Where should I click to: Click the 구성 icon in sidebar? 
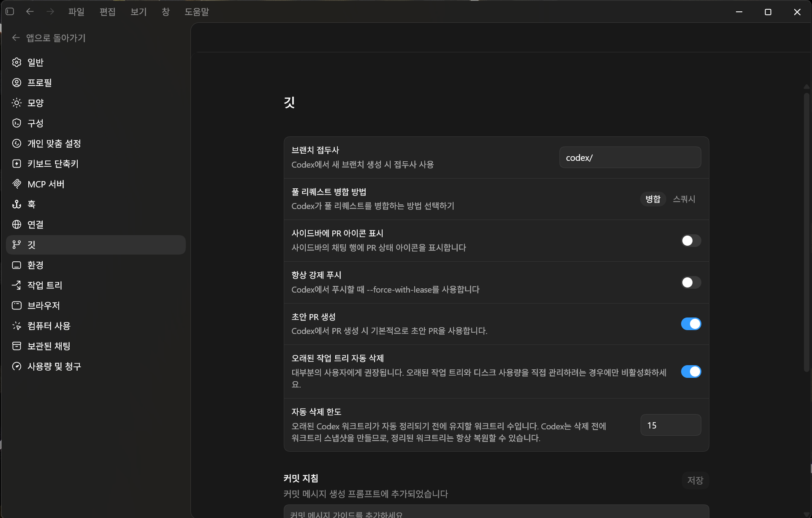(x=16, y=123)
